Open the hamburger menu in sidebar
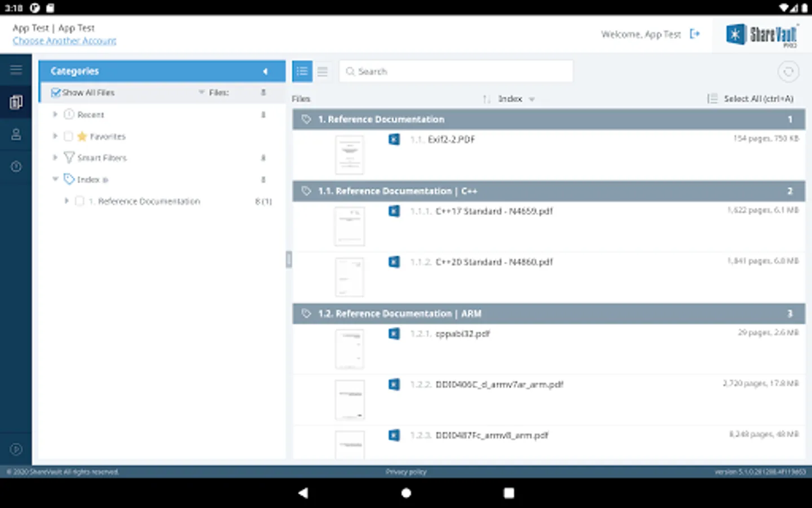812x508 pixels. click(16, 70)
